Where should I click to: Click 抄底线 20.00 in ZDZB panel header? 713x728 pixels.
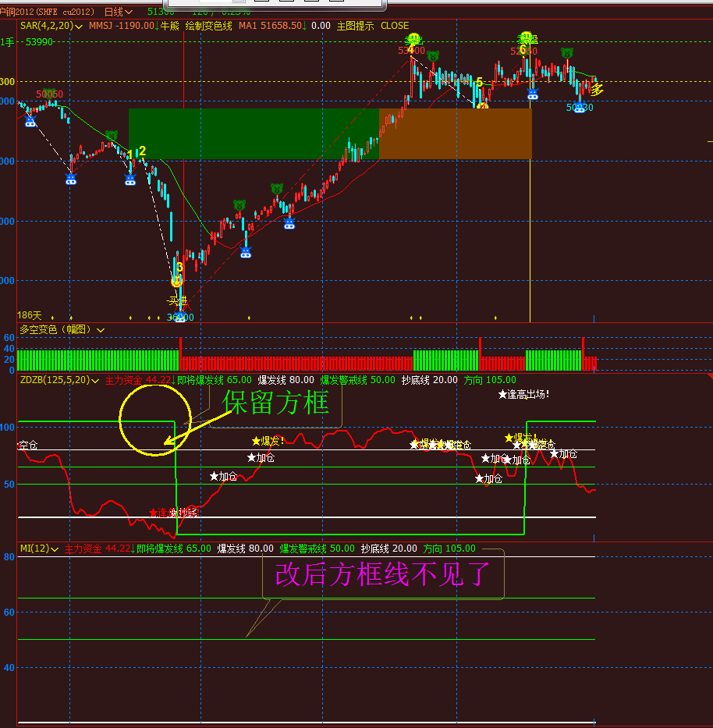(430, 380)
